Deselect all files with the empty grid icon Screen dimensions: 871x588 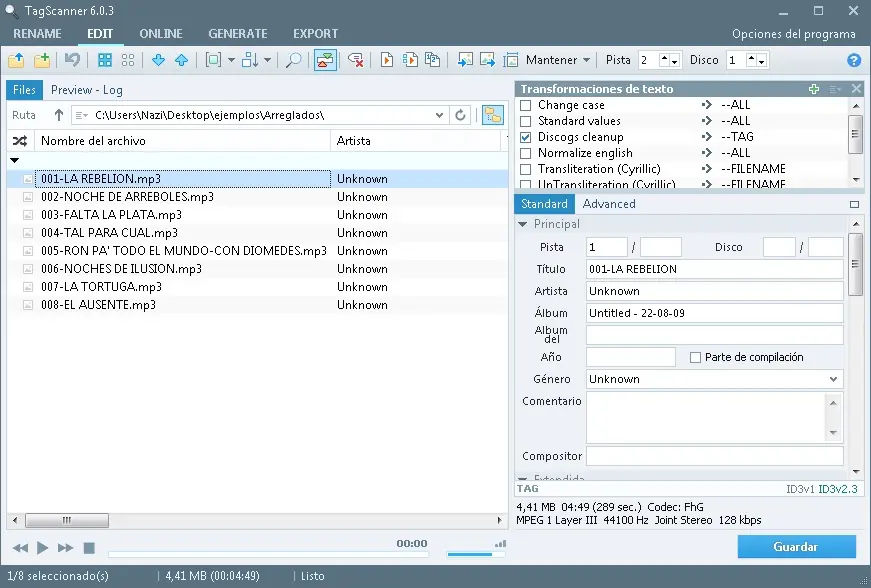coord(128,60)
